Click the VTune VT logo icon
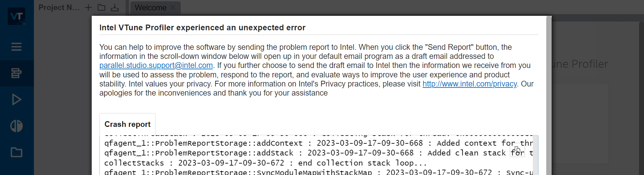The width and height of the screenshot is (644, 175). click(x=16, y=16)
